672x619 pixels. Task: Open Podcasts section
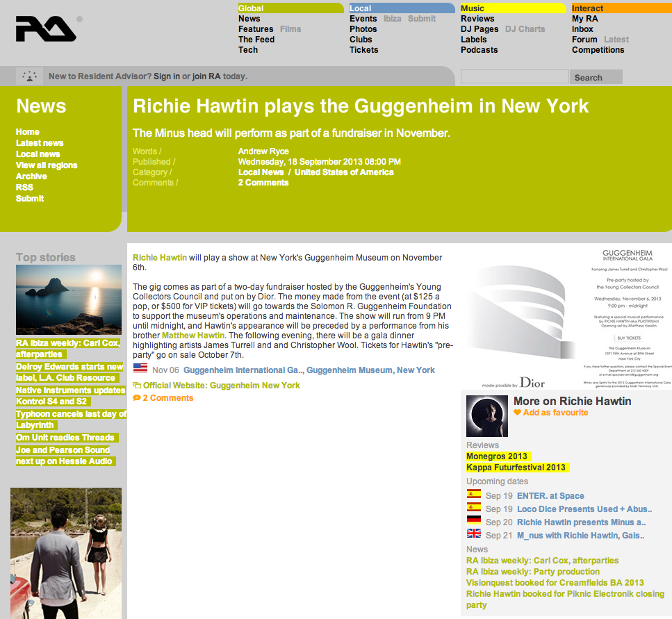(x=479, y=50)
